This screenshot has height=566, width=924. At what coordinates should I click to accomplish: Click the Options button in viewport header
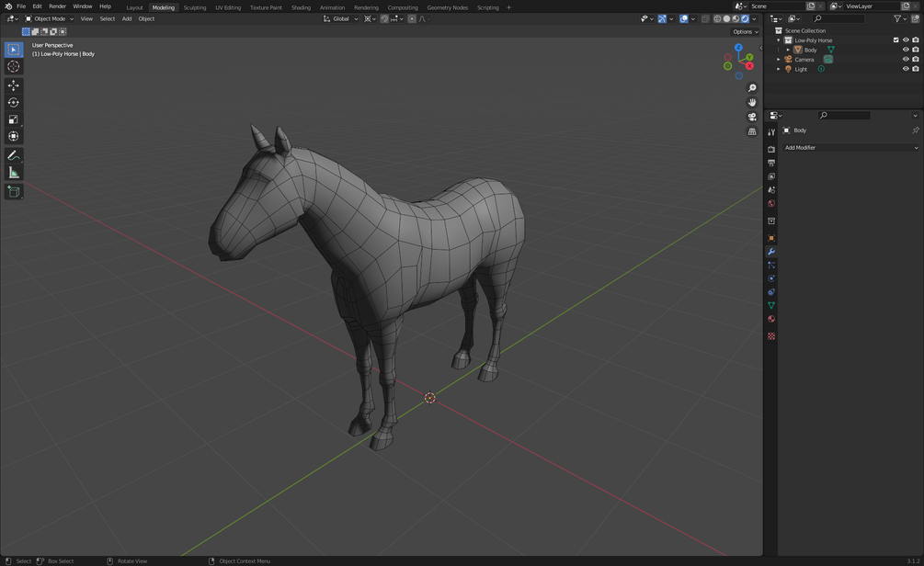point(746,32)
